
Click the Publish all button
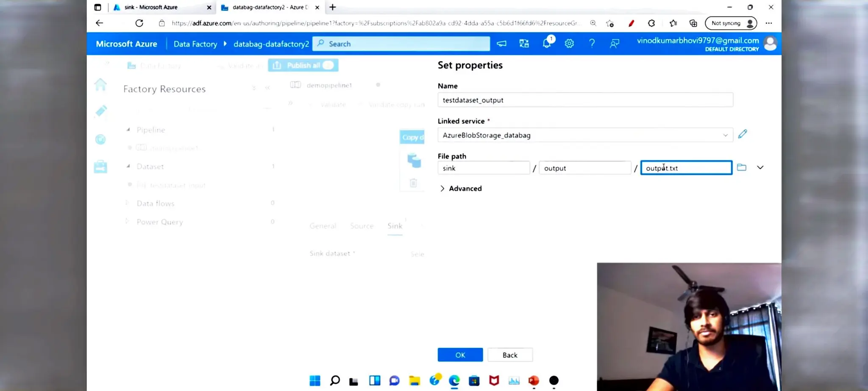point(303,65)
